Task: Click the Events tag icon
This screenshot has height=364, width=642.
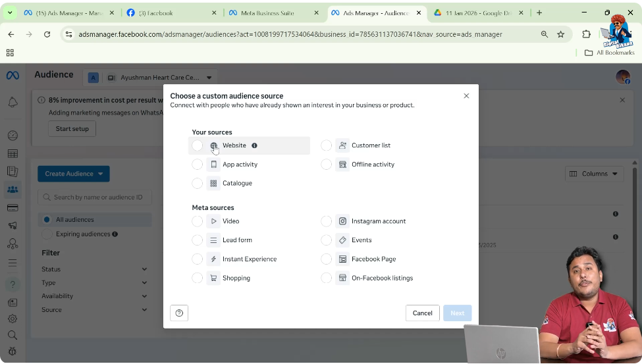Action: (x=342, y=240)
